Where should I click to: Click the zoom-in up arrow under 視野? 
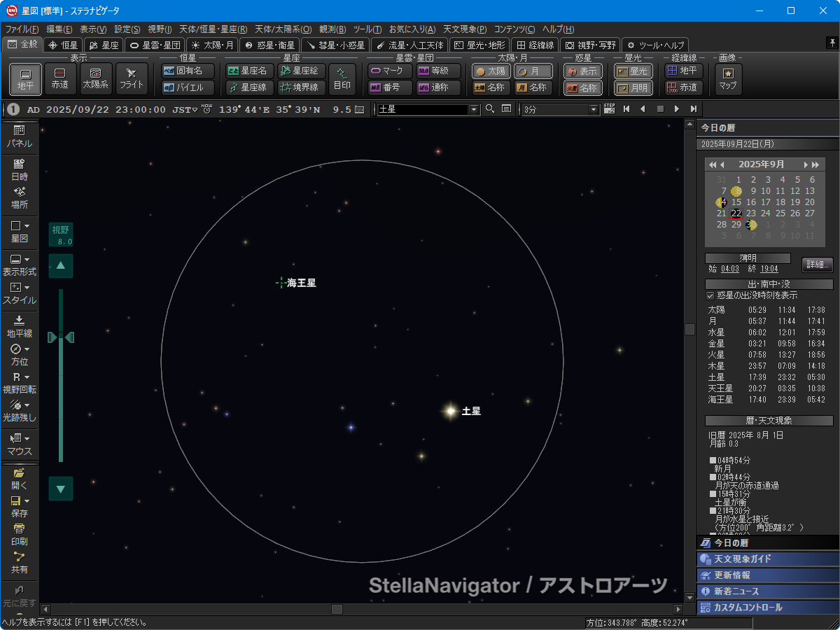click(x=61, y=265)
